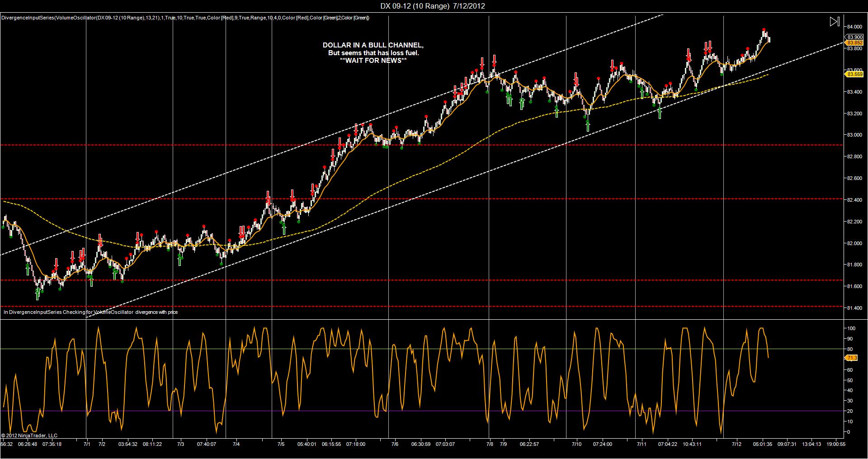Select the 'DOLLAR IN A BULL CHANNEL' annotation

tap(373, 45)
